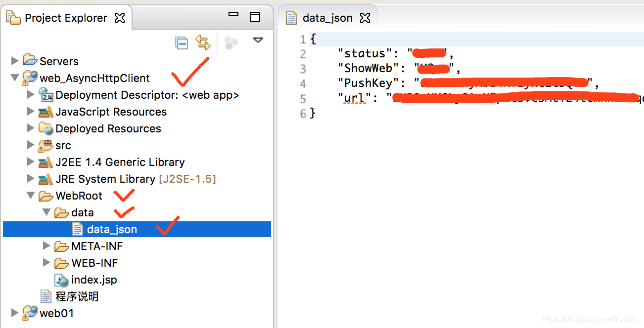Click the Deployed Resources folder icon
644x328 pixels.
pyautogui.click(x=46, y=128)
